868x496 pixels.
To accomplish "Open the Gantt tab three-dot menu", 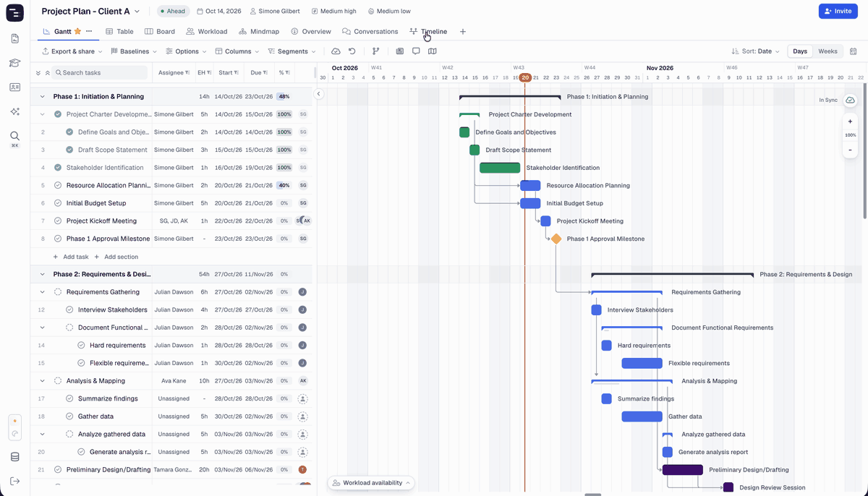I will coord(89,32).
